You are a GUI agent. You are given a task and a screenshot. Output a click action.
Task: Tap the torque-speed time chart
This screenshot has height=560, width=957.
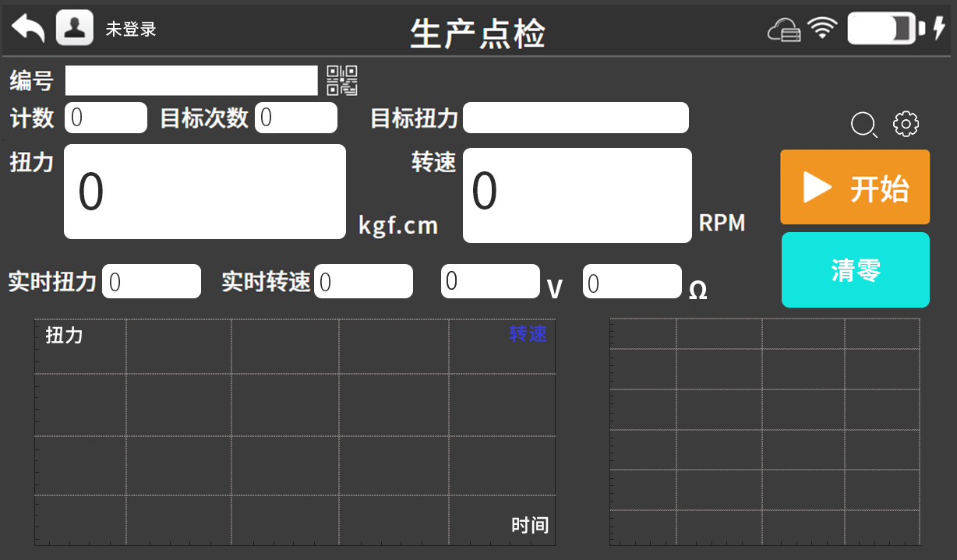tap(295, 432)
